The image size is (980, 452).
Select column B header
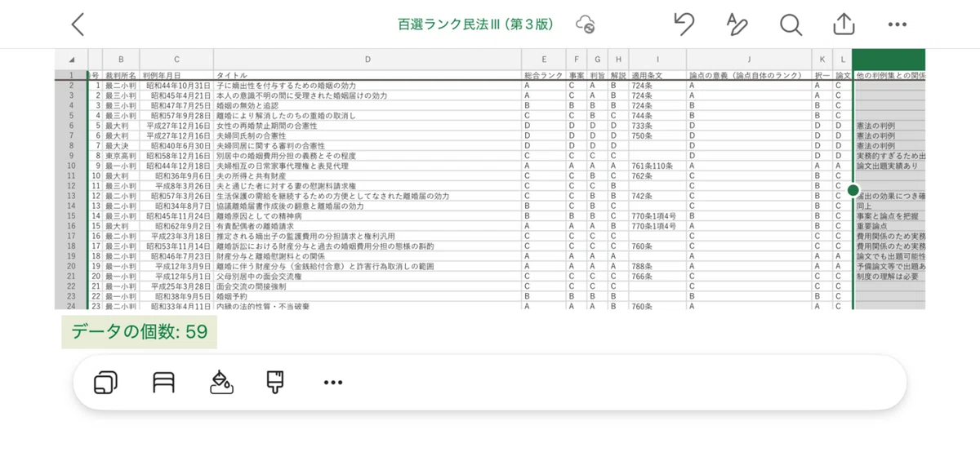tap(121, 60)
